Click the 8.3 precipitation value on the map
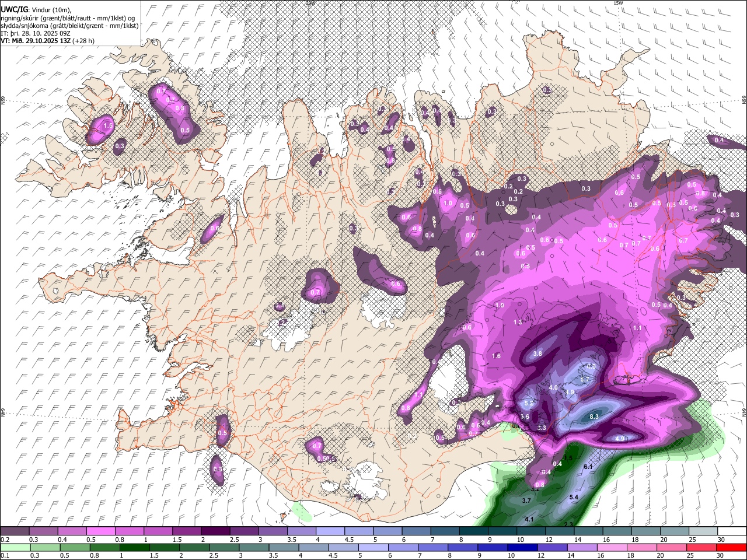 tap(594, 416)
